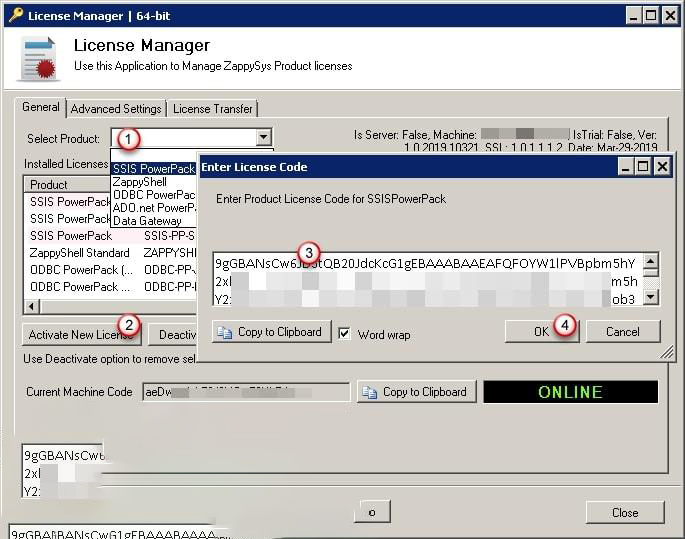Close the Enter License Code dialog with X

coord(662,166)
